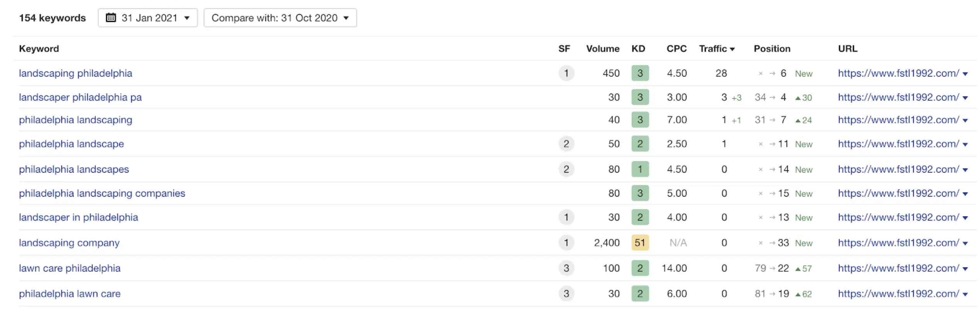The image size is (980, 318).
Task: Click the calendar icon beside 31 Jan 2021
Action: 111,18
